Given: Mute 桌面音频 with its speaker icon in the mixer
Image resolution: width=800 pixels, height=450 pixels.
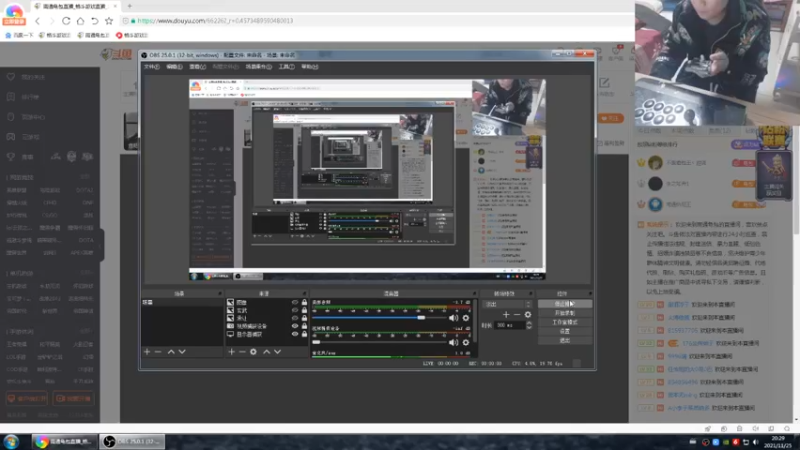Looking at the screenshot, I should 453,318.
